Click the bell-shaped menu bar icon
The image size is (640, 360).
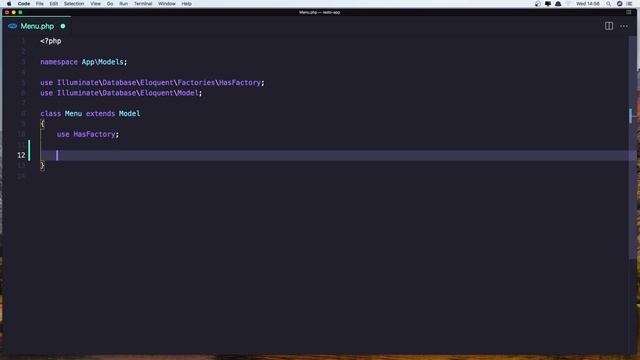coord(558,4)
